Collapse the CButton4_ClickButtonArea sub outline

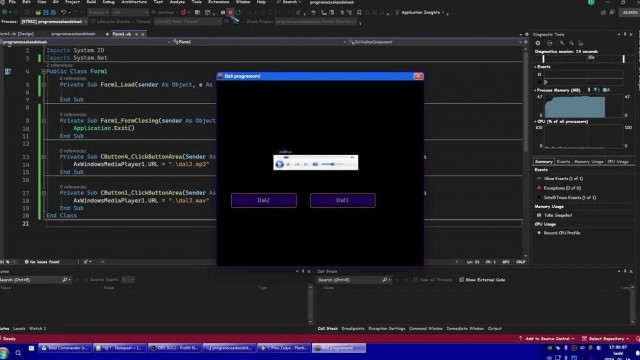[44, 157]
